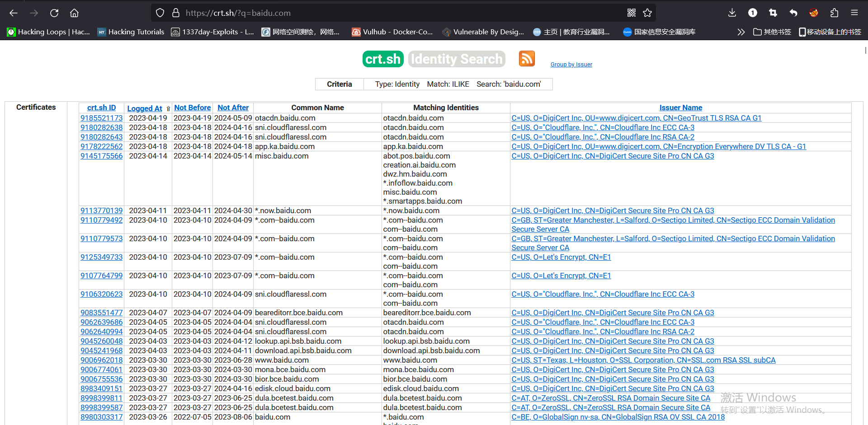Open SSL.com RSA SSL subCA issuer link
868x425 pixels.
pos(643,360)
